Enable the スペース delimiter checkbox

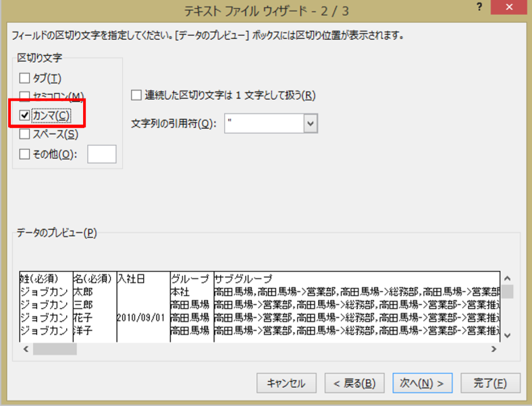click(x=25, y=134)
